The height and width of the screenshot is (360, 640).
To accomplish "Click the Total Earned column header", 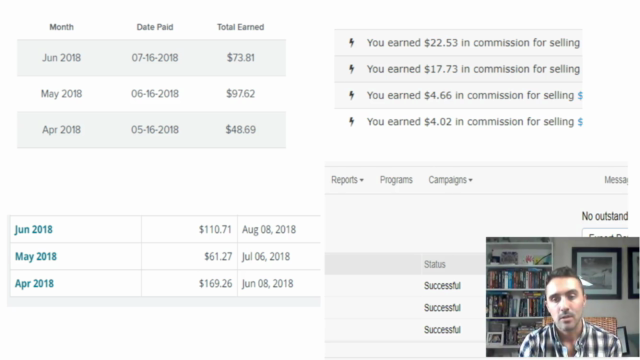I will tap(240, 27).
